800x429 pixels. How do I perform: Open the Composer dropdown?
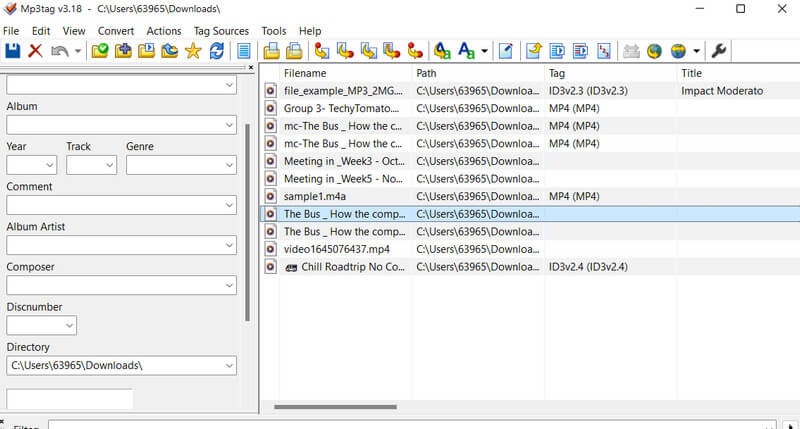228,285
